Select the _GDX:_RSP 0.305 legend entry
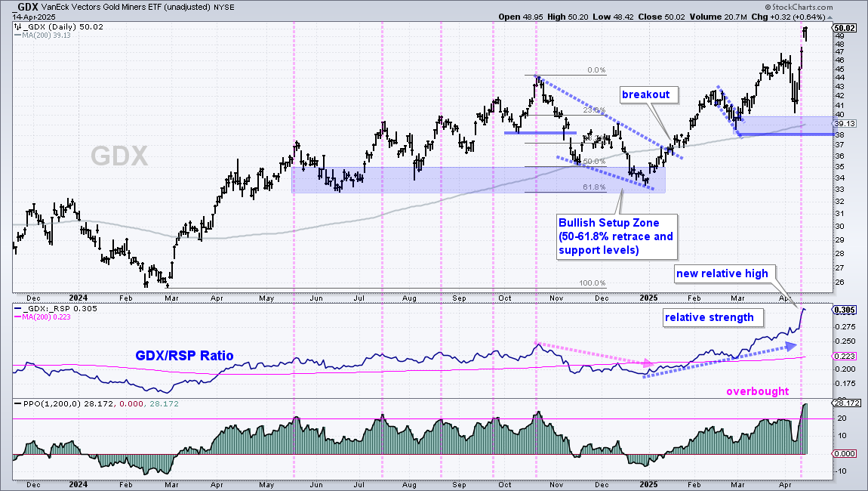The image size is (868, 491). pyautogui.click(x=57, y=309)
